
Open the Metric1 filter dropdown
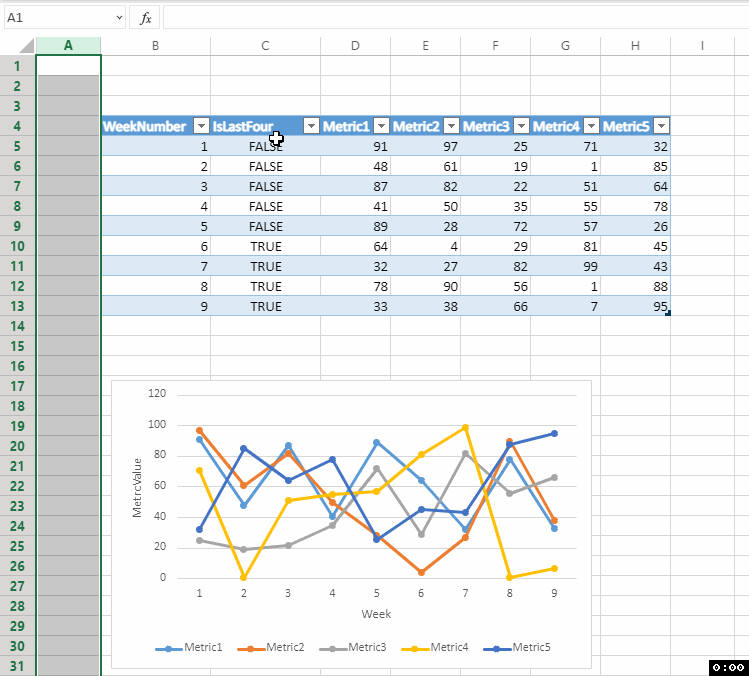[x=381, y=126]
